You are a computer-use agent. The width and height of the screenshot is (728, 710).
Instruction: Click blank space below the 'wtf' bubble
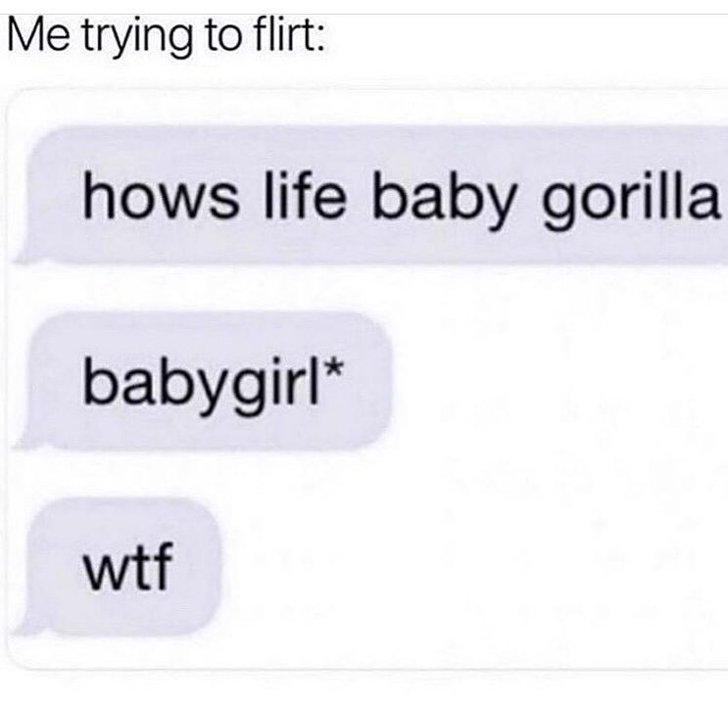tap(363, 652)
